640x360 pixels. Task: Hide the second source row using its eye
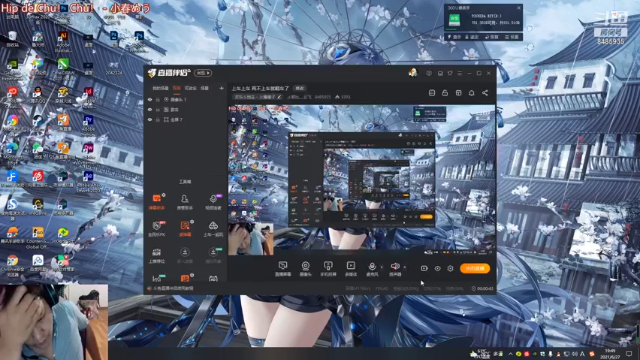(150, 110)
